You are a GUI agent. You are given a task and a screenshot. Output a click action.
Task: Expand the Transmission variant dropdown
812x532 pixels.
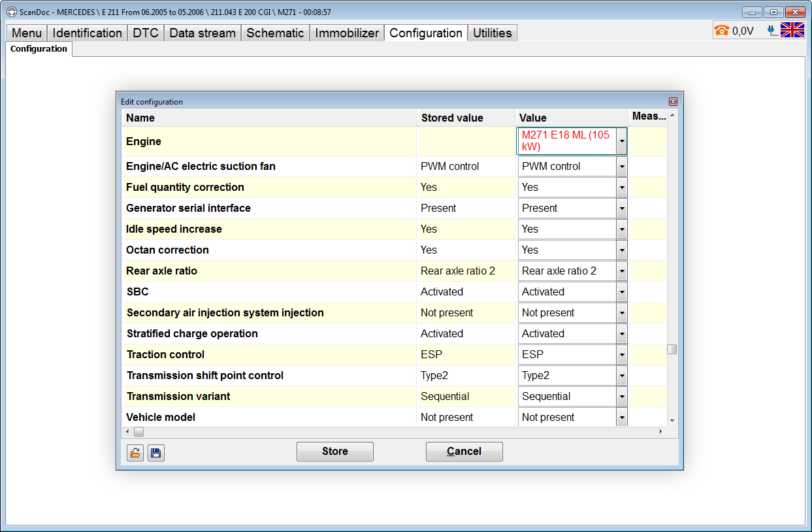click(x=622, y=397)
